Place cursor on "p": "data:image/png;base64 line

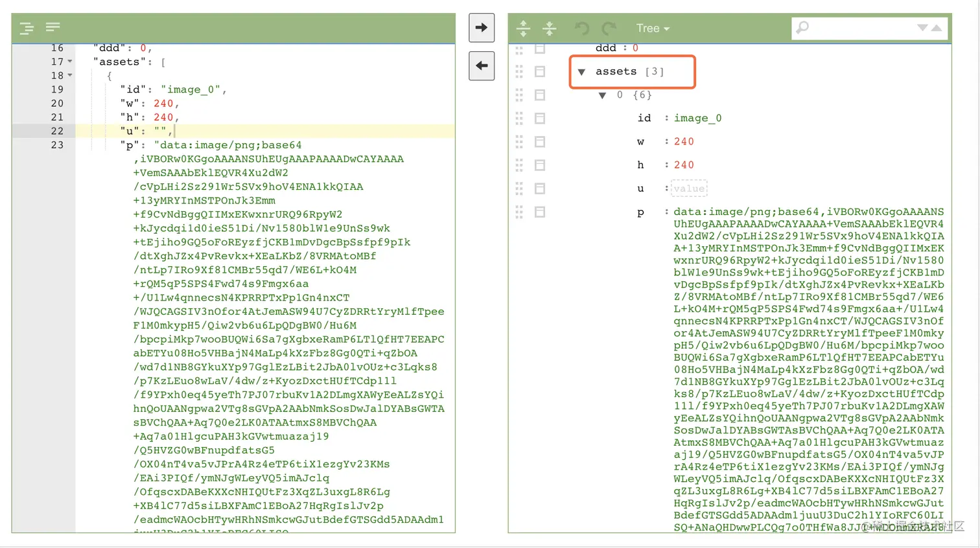point(211,145)
